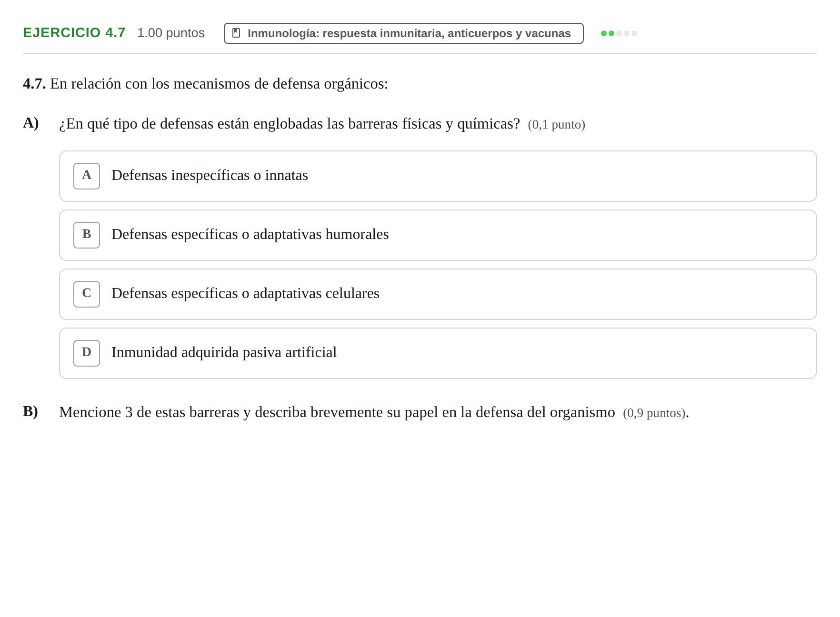Image resolution: width=840 pixels, height=617 pixels.
Task: Click question B text 'Mencione 3 de estas barreras'
Action: pyautogui.click(x=337, y=412)
